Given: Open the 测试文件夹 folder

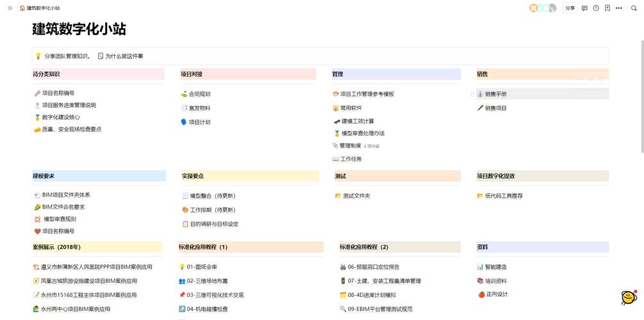Looking at the screenshot, I should point(353,196).
